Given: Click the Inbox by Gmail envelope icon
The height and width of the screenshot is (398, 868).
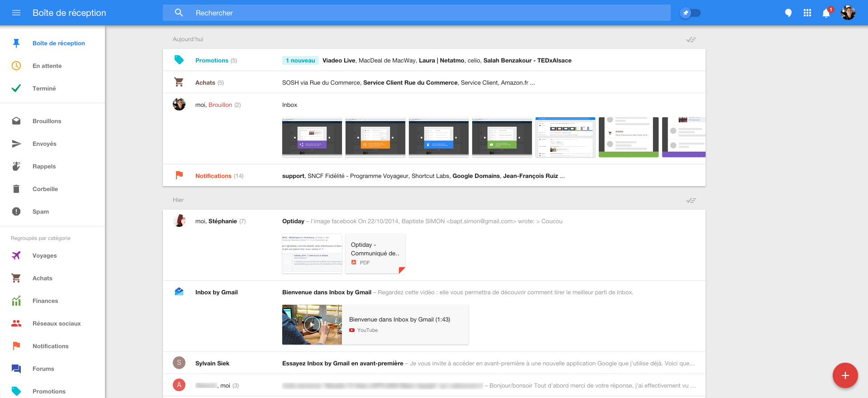Looking at the screenshot, I should coord(179,292).
